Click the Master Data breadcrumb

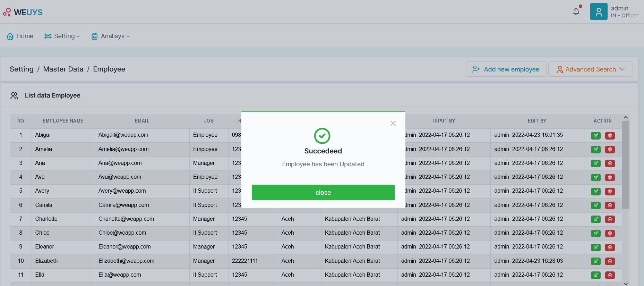pyautogui.click(x=63, y=69)
